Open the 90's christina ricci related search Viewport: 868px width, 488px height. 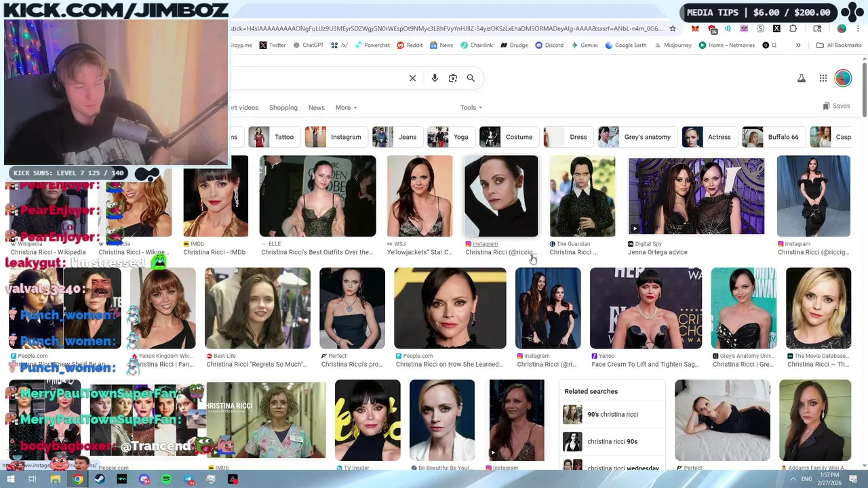[614, 414]
